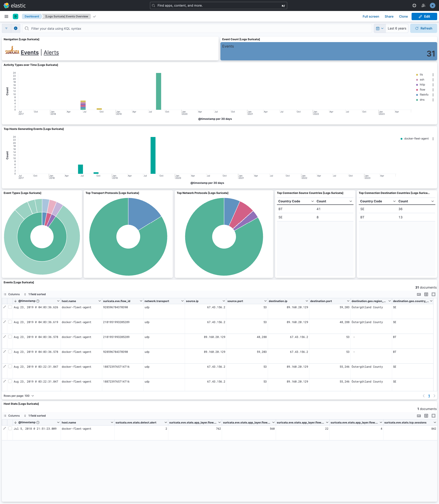This screenshot has width=439, height=504.
Task: Open the saved query filter menu icon
Action: point(6,28)
